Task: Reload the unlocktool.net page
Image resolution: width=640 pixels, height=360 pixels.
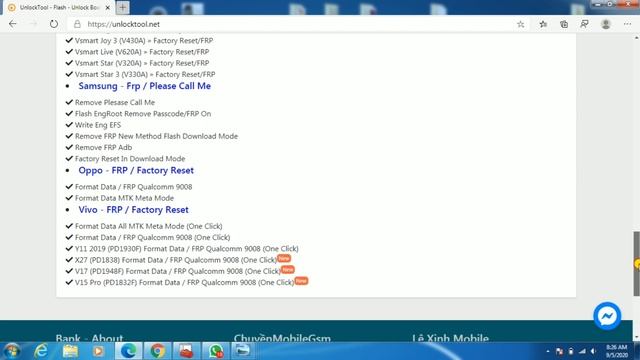Action: (x=54, y=24)
